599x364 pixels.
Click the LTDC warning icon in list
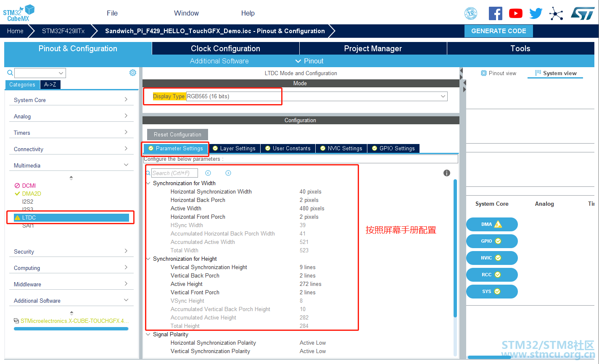[17, 217]
